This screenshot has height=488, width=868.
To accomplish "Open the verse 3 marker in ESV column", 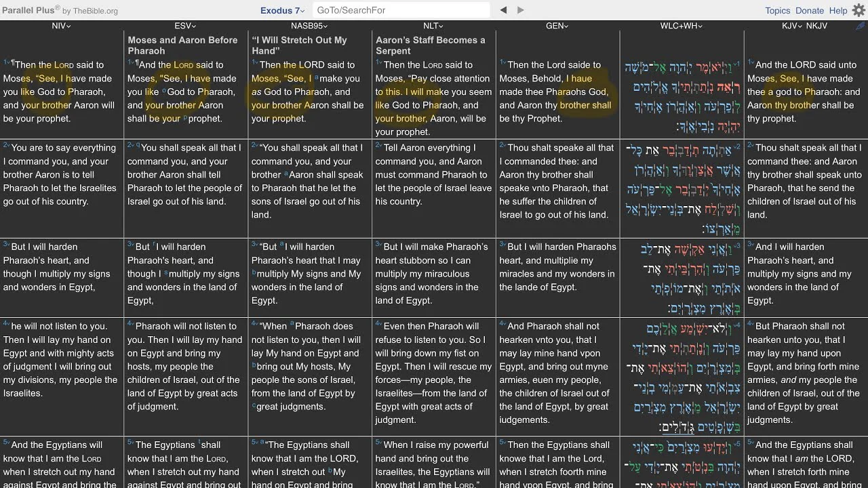I will point(131,245).
